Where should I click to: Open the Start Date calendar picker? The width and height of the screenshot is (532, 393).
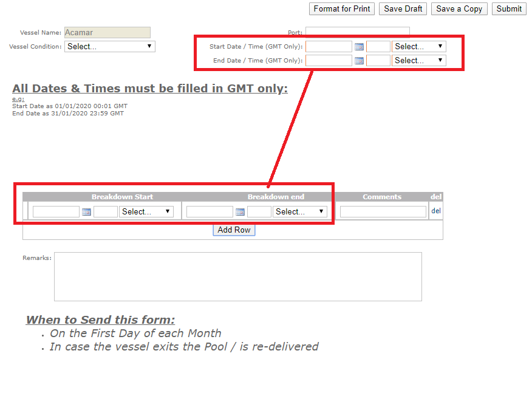coord(359,46)
